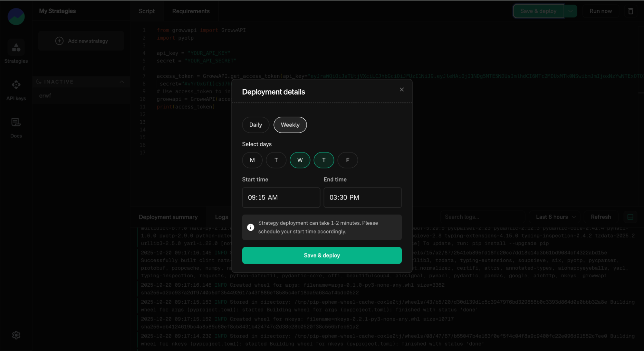
Task: Expand Save & deploy dropdown arrow
Action: tap(571, 11)
